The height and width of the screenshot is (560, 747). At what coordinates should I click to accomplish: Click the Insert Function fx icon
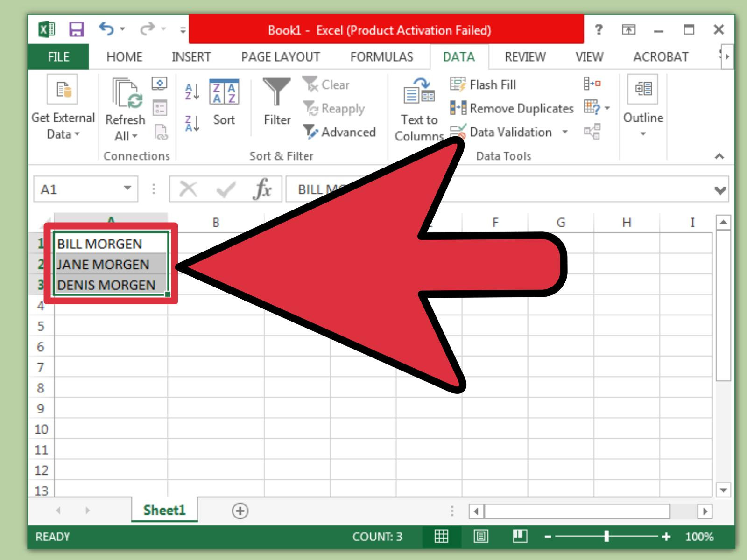tap(262, 189)
